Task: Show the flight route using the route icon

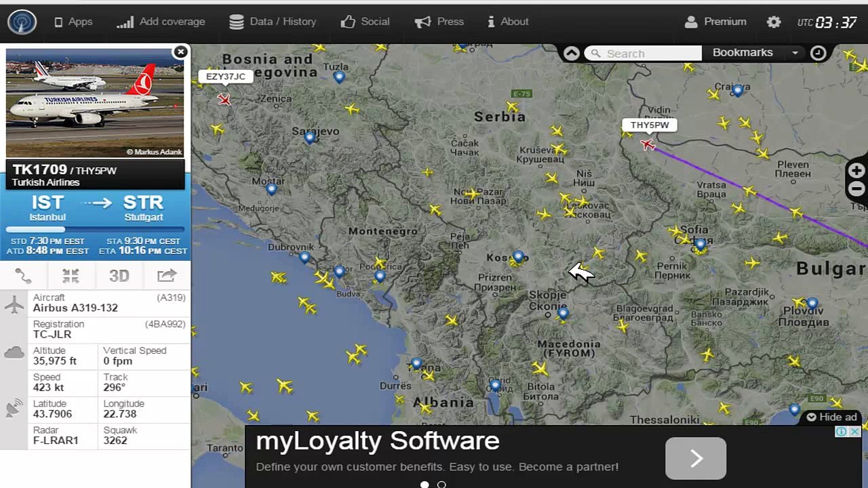Action: coord(24,276)
